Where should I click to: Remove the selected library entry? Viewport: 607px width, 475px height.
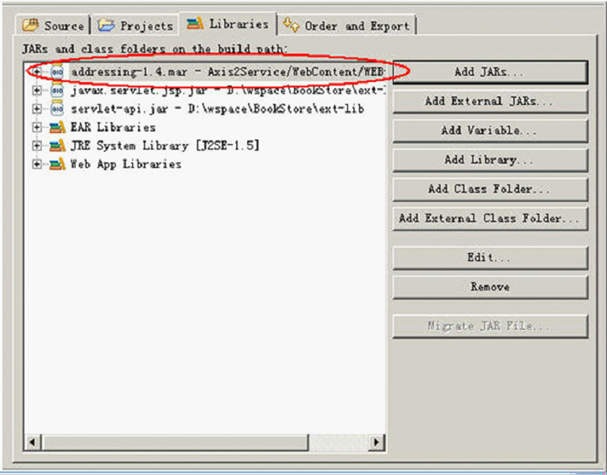[x=490, y=287]
